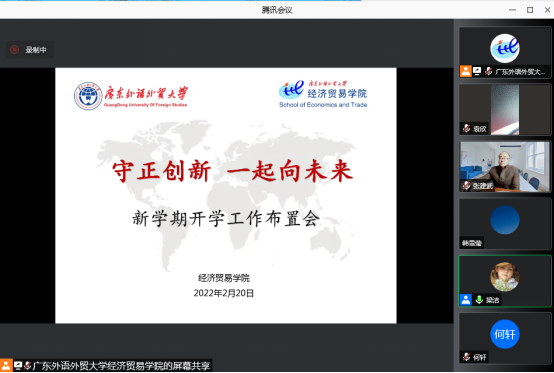Screen dimensions: 554x373
Task: Click the muted mic icon on 张建武 video
Action: 466,185
